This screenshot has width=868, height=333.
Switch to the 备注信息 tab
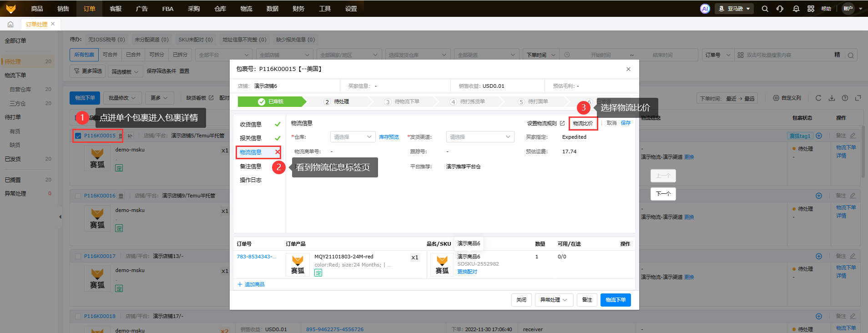tap(251, 166)
